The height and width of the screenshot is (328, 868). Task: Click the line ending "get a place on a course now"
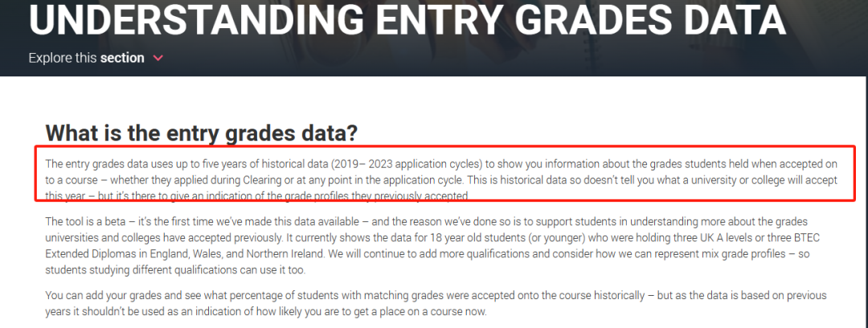[266, 312]
